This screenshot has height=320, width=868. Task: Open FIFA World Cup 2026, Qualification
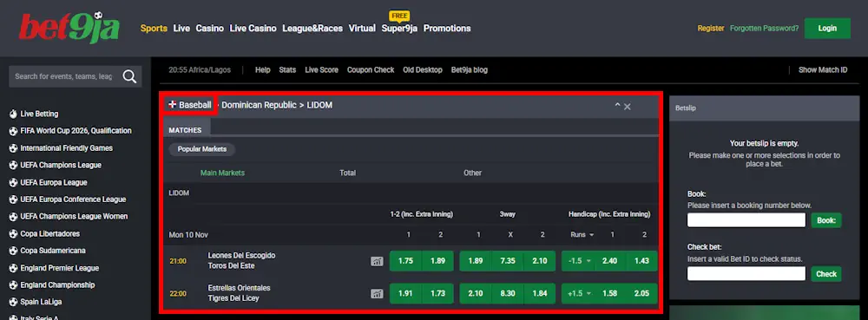[x=76, y=131]
